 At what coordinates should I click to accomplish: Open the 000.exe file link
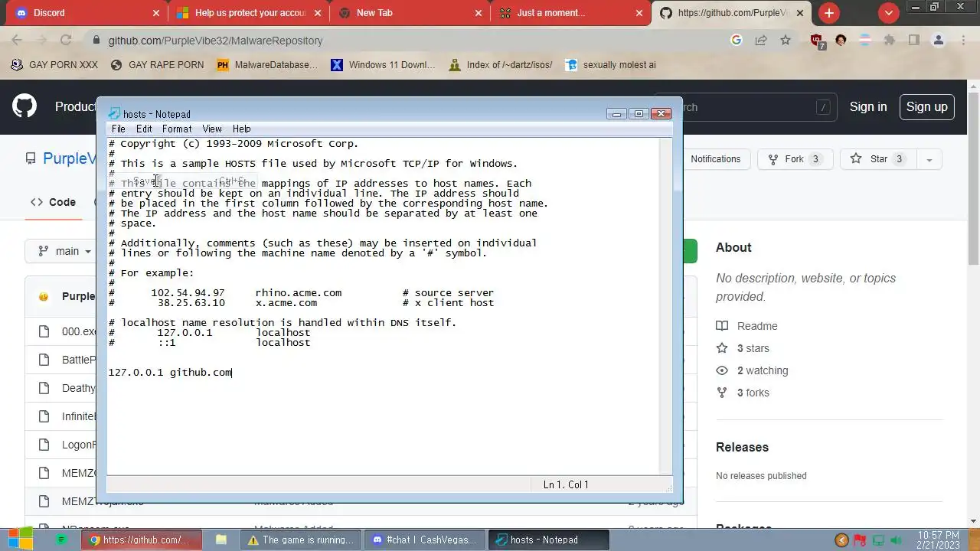79,331
